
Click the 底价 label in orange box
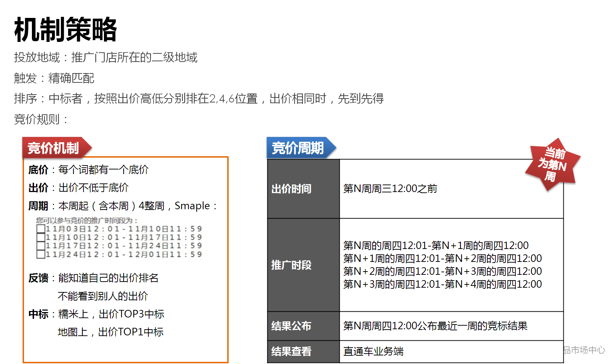pos(38,170)
